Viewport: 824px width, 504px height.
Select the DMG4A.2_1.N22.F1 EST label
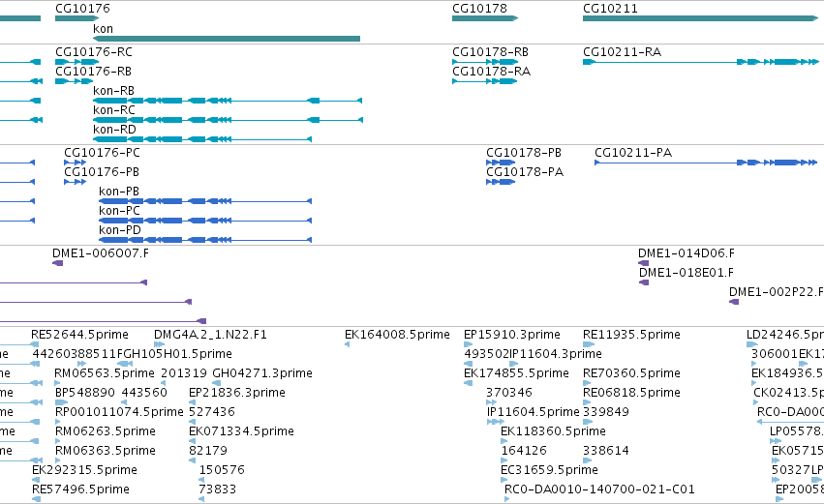click(210, 335)
